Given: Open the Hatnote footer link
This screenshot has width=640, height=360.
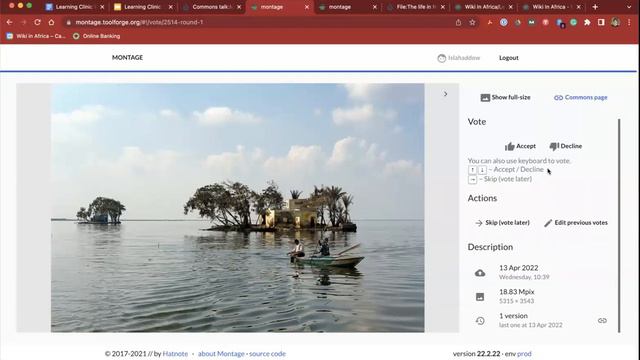Looking at the screenshot, I should tap(175, 354).
